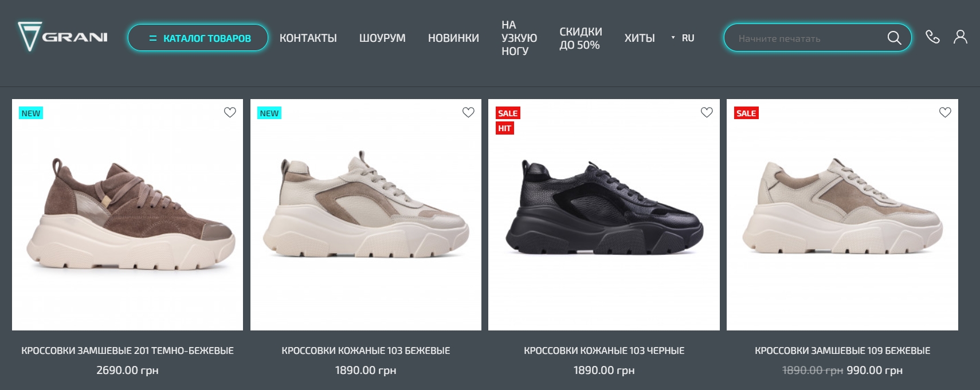
Task: Favorite the suede 201 dark-beige sneakers
Action: [x=230, y=112]
